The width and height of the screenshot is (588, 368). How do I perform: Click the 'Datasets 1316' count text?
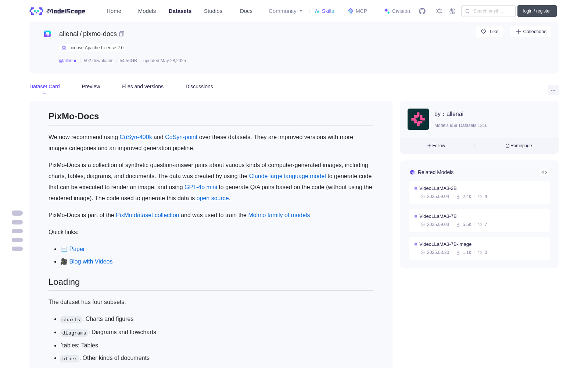[x=473, y=125]
